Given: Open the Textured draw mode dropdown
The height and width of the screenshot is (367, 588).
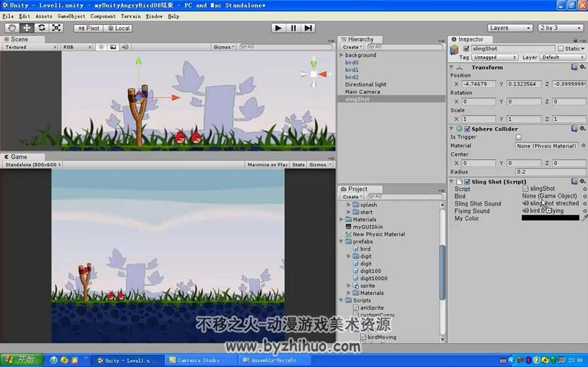Looking at the screenshot, I should (x=30, y=47).
